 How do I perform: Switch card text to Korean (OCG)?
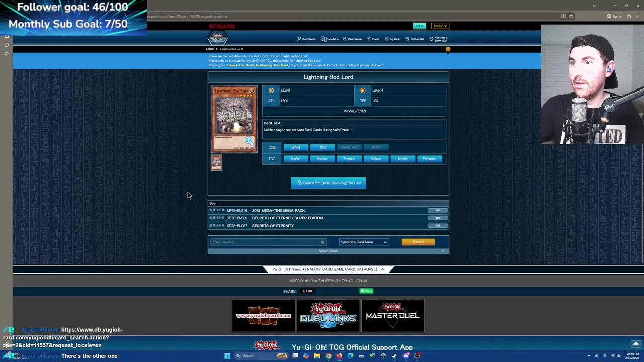pos(323,147)
